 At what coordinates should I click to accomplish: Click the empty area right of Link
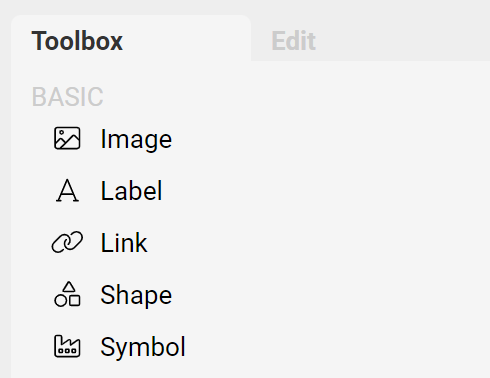tap(317, 243)
